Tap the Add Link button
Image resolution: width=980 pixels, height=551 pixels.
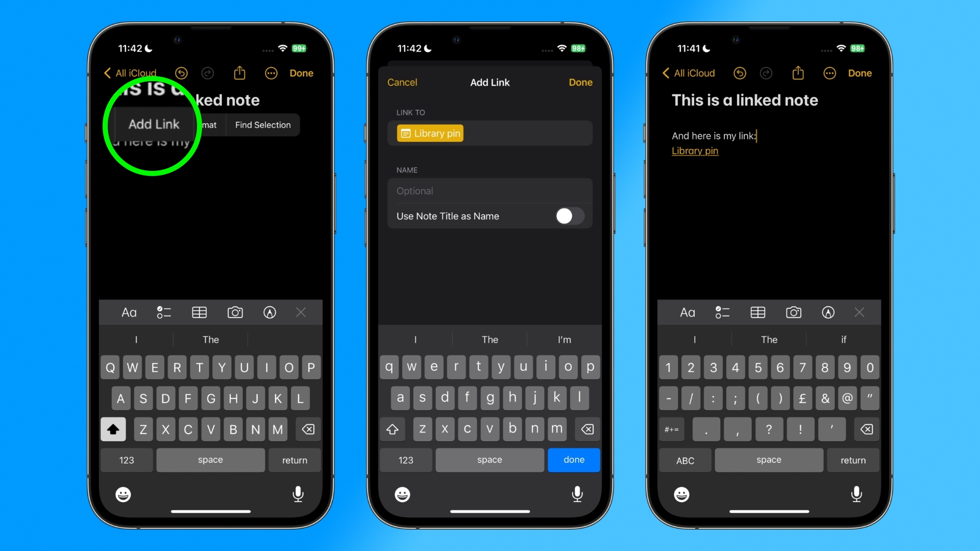(154, 124)
